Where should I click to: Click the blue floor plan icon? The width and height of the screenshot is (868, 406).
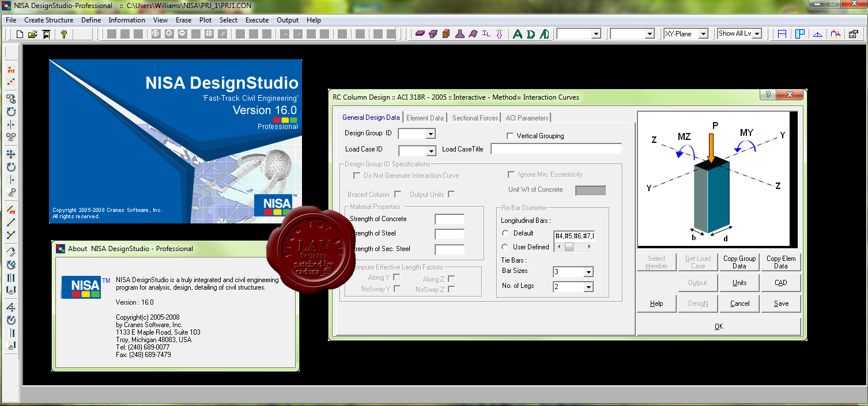tap(800, 34)
